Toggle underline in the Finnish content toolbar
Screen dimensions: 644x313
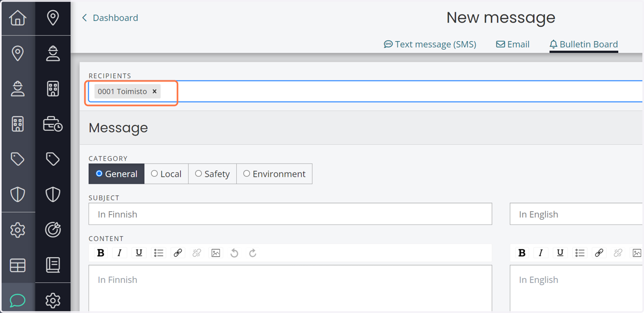click(139, 253)
